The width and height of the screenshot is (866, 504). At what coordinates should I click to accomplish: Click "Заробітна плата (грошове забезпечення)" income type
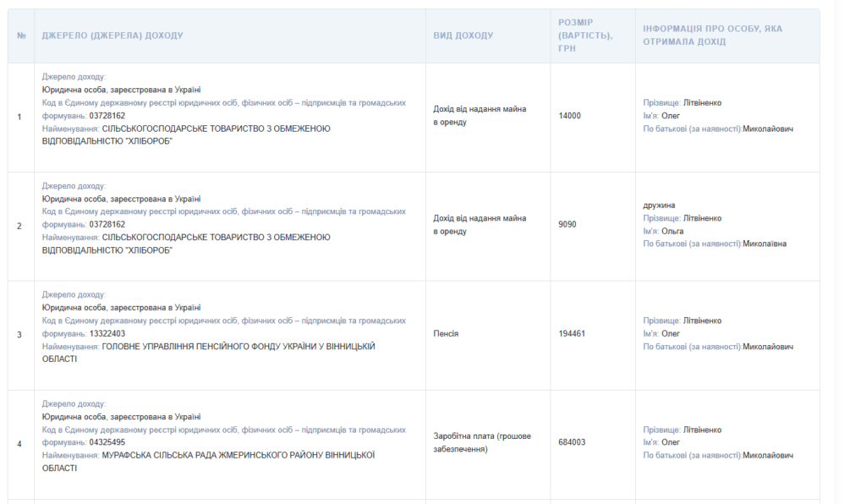coord(481,442)
